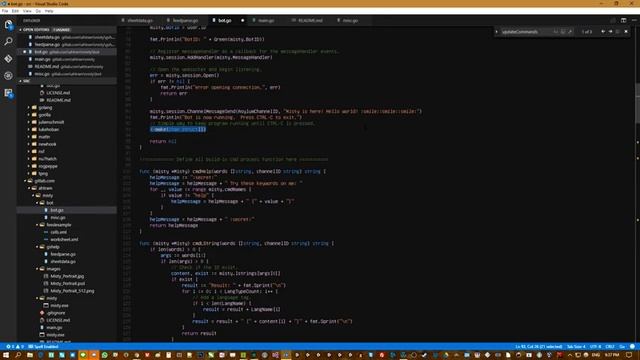Click the Go language mode indicator
The height and width of the screenshot is (360, 640).
point(622,347)
